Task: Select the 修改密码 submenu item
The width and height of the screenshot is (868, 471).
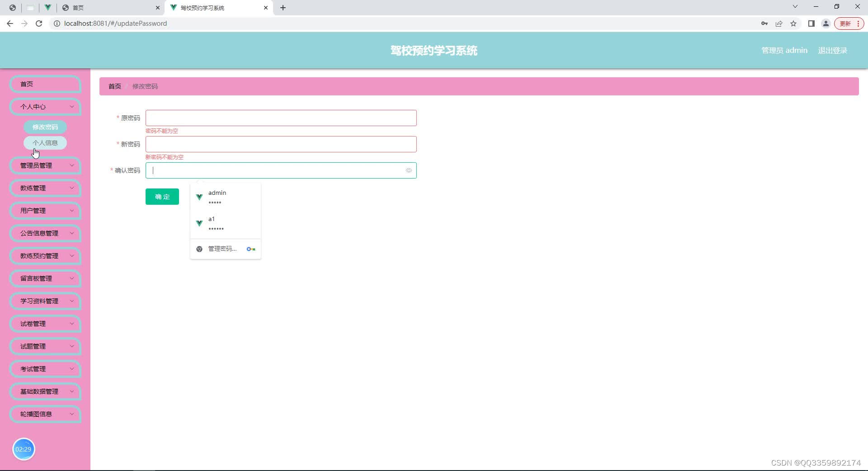Action: [45, 127]
